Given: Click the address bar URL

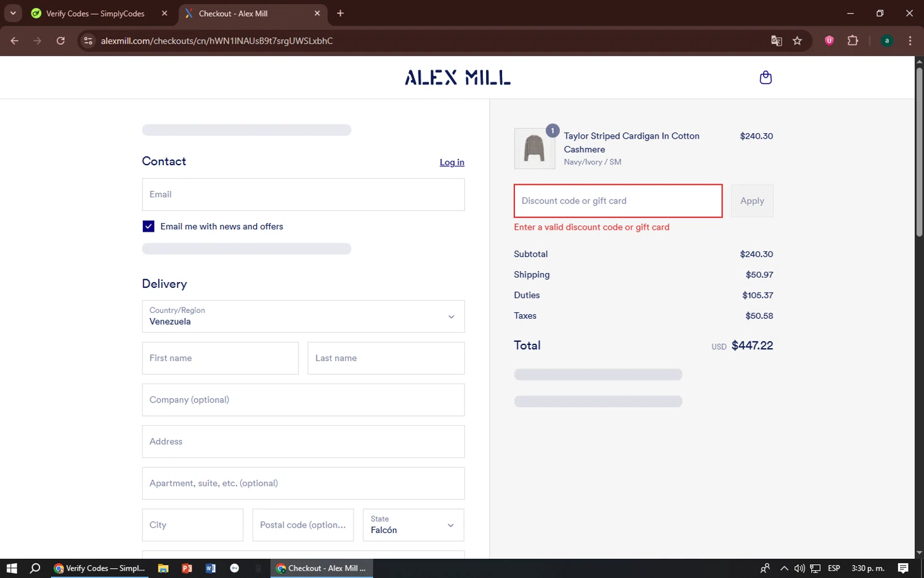Looking at the screenshot, I should (217, 41).
